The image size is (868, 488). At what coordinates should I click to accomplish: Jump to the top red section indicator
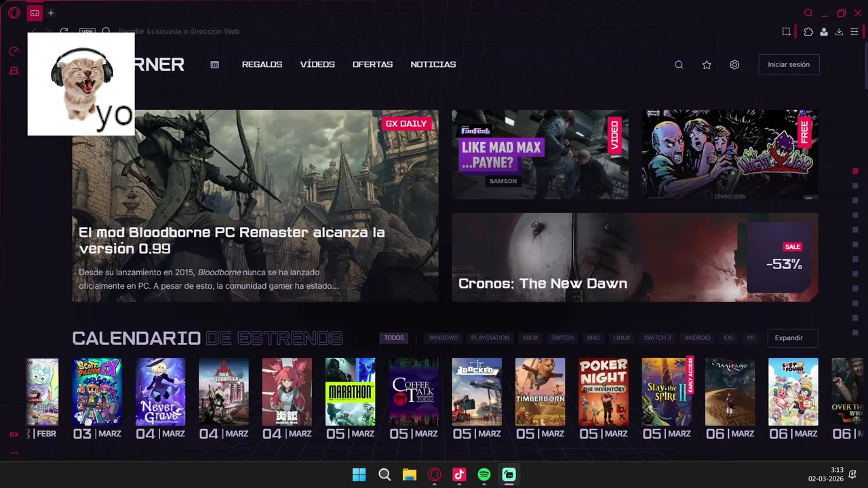coord(855,171)
